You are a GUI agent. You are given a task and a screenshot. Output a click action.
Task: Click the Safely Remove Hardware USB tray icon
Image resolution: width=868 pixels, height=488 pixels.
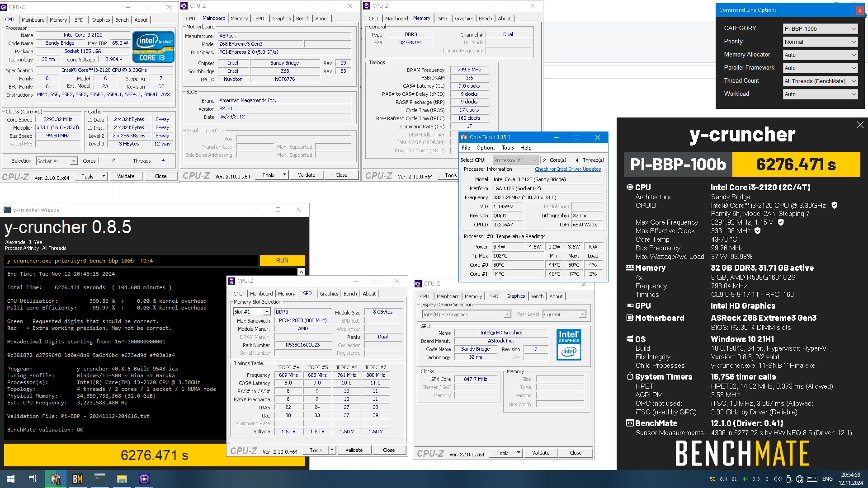(x=789, y=479)
